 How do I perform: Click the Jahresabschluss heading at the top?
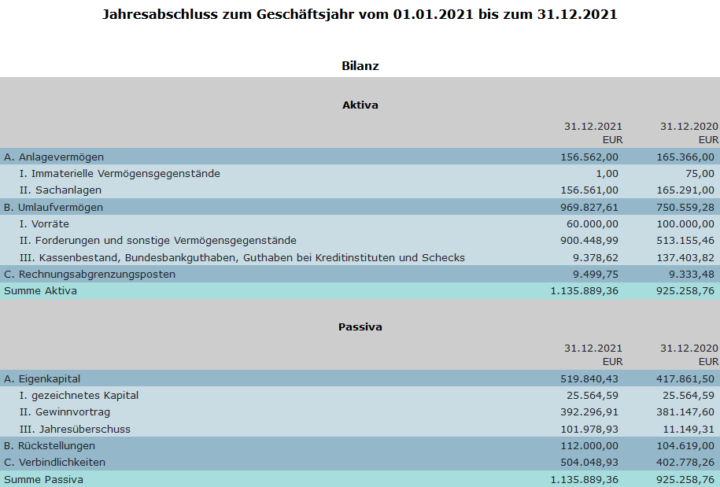(x=360, y=16)
